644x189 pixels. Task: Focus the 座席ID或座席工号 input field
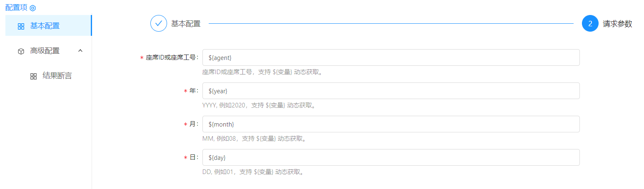(391, 57)
